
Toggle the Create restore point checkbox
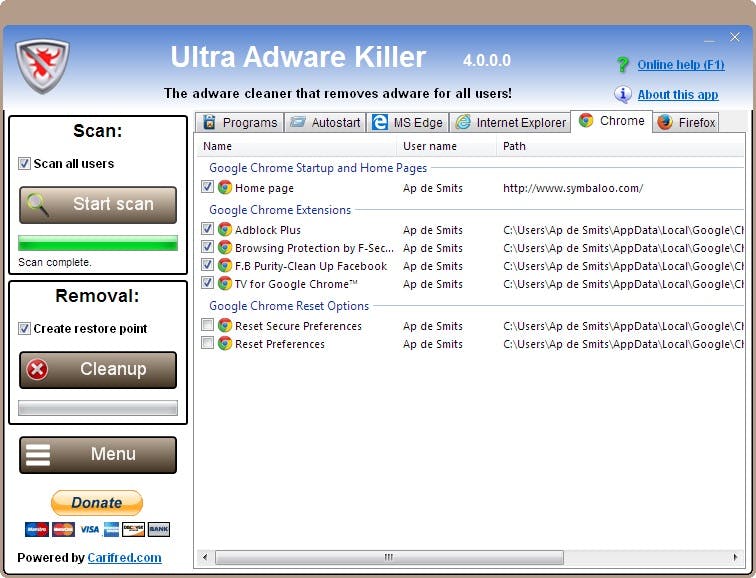pos(24,328)
